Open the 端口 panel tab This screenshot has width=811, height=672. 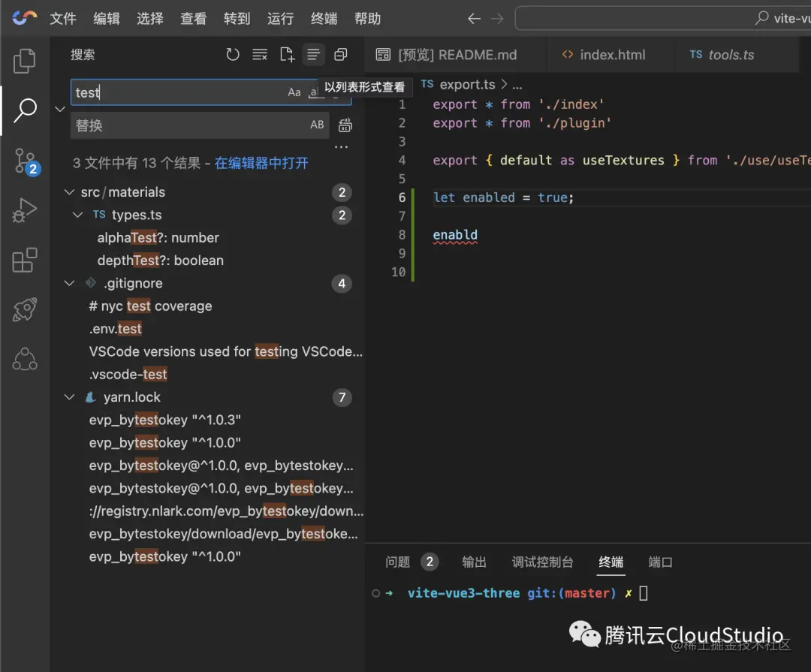[x=661, y=562]
